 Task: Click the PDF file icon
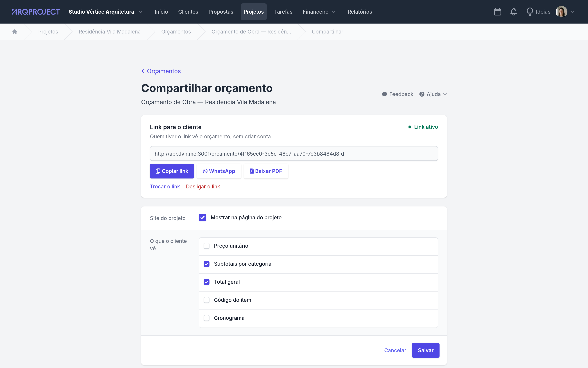point(252,171)
